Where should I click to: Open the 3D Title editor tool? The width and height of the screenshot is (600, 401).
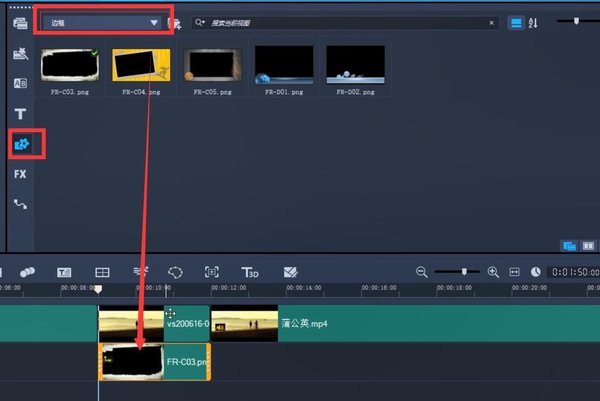tap(251, 271)
